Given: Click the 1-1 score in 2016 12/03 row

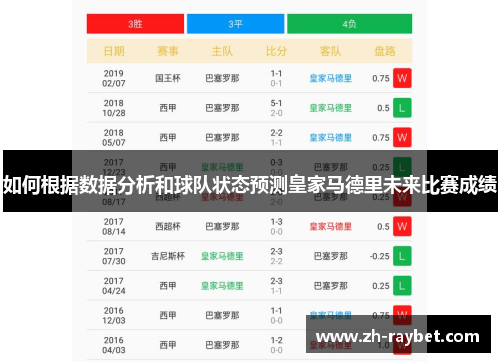Looking at the screenshot, I should coord(276,311).
